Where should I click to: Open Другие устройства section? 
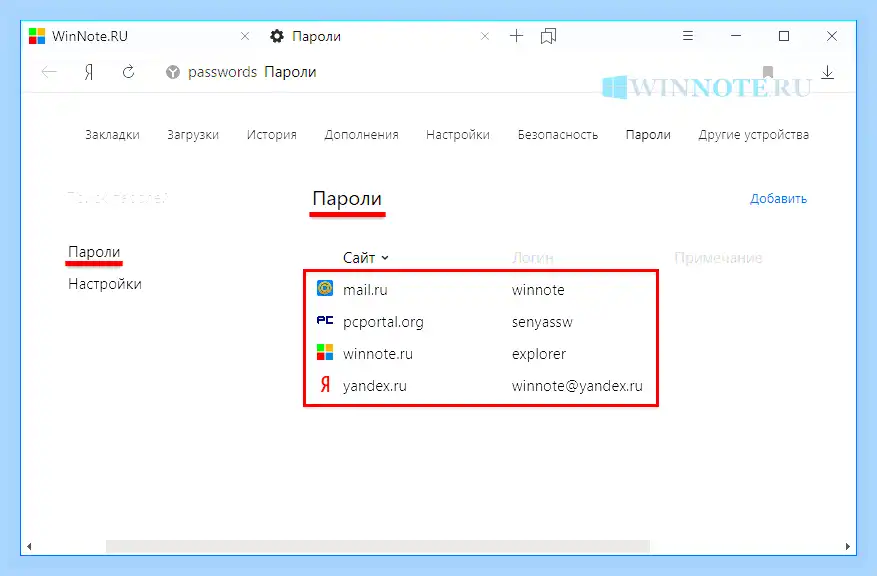tap(754, 135)
